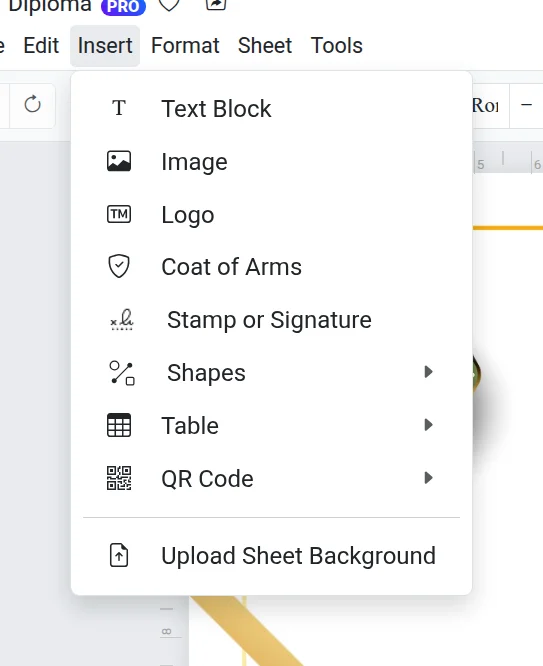Click the Image picture icon

[x=119, y=161]
